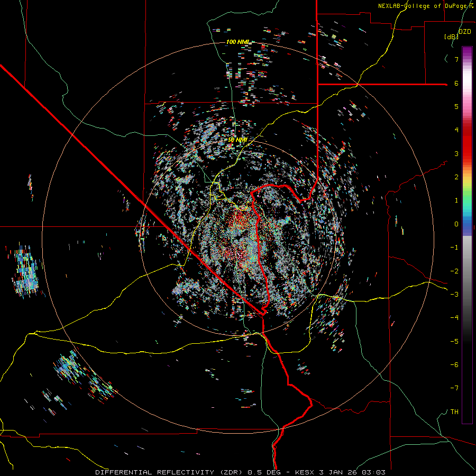Click the KESX radar site identifier
Viewport: 476px width, 476px height.
coord(305,472)
